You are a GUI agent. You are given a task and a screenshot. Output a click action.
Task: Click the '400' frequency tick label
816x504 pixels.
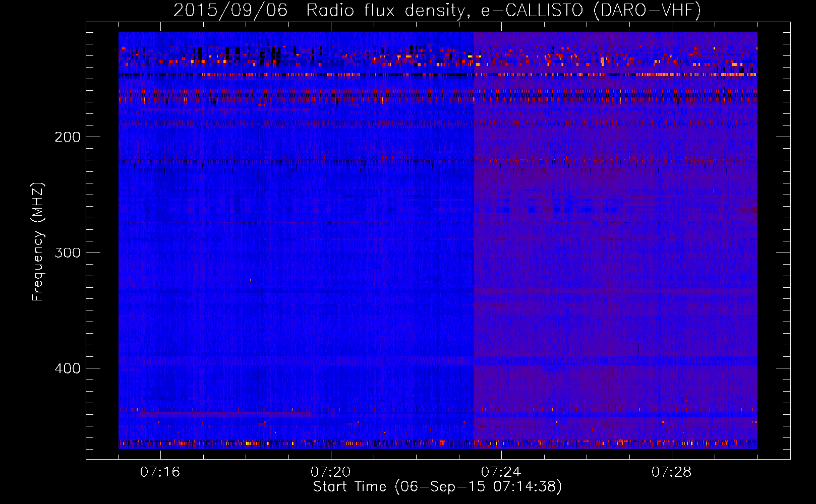coord(68,368)
